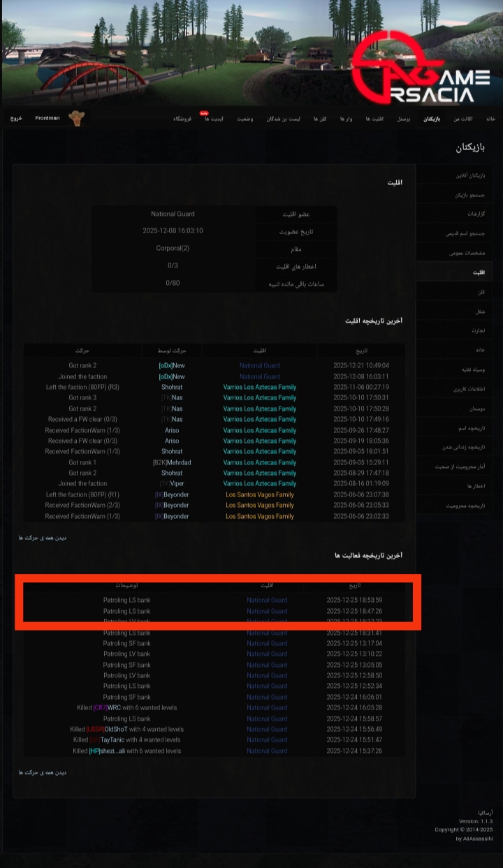Click دیدن همه ی حرکت ها under faction history
The image size is (503, 868).
[43, 538]
